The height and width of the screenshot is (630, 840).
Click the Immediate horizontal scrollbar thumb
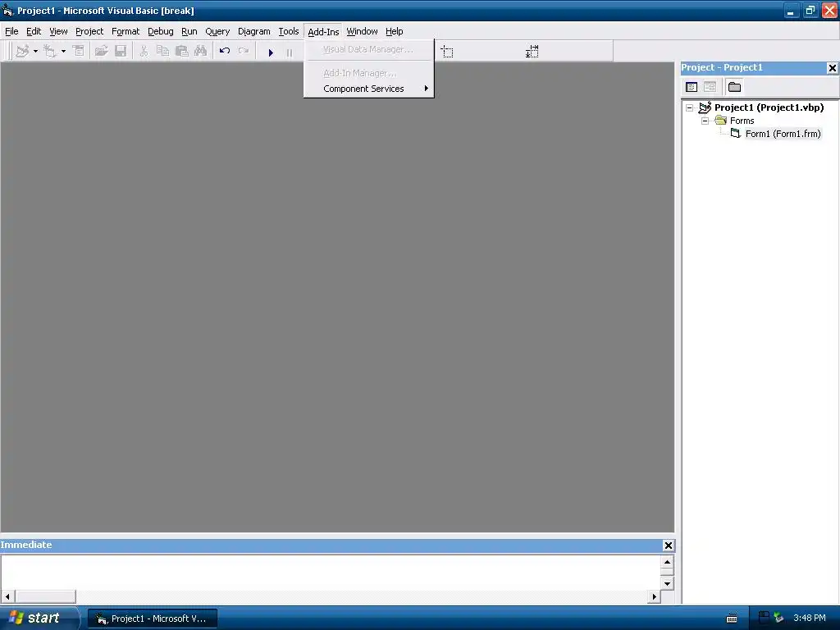click(45, 596)
